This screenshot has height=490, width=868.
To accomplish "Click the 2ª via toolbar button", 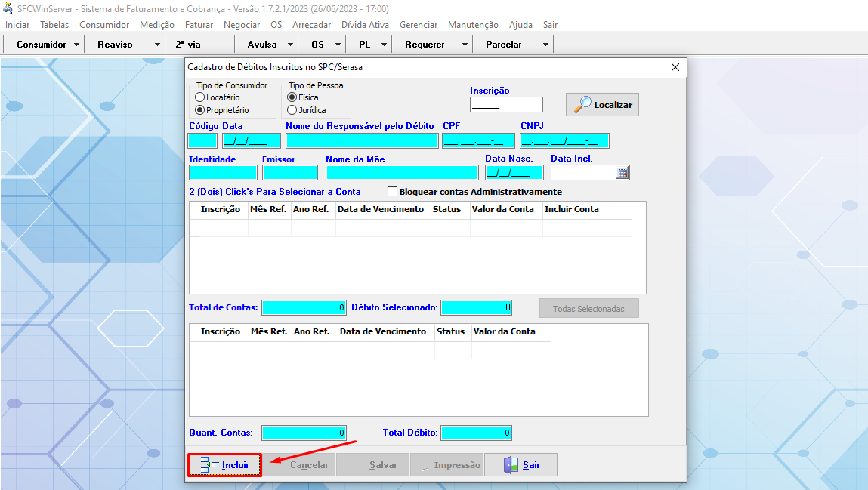I will point(188,45).
